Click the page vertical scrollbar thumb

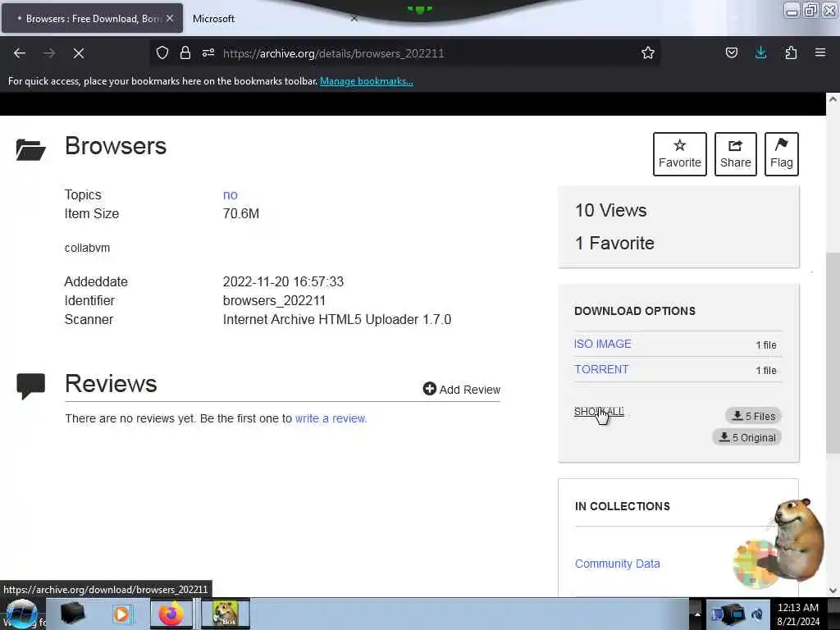833,353
